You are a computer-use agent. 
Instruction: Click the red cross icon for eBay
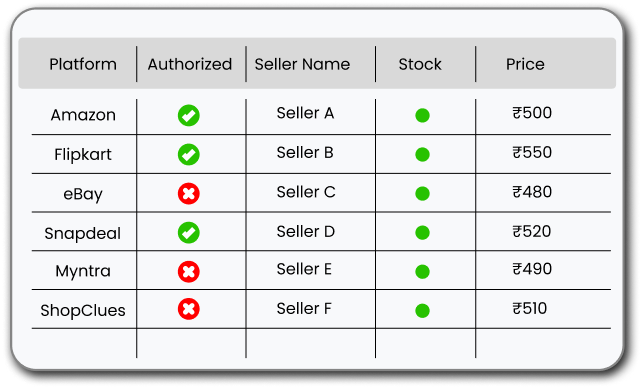[189, 193]
